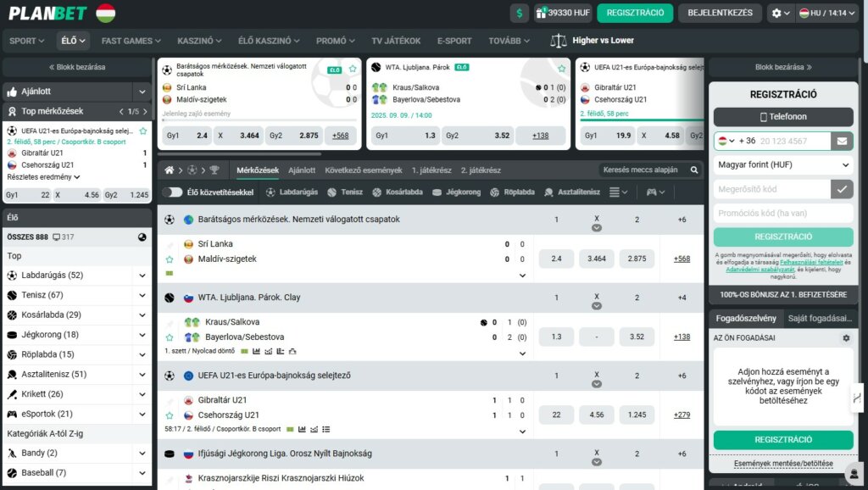The width and height of the screenshot is (868, 490).
Task: Toggle the Élő közvetítésekkel switch
Action: point(172,192)
